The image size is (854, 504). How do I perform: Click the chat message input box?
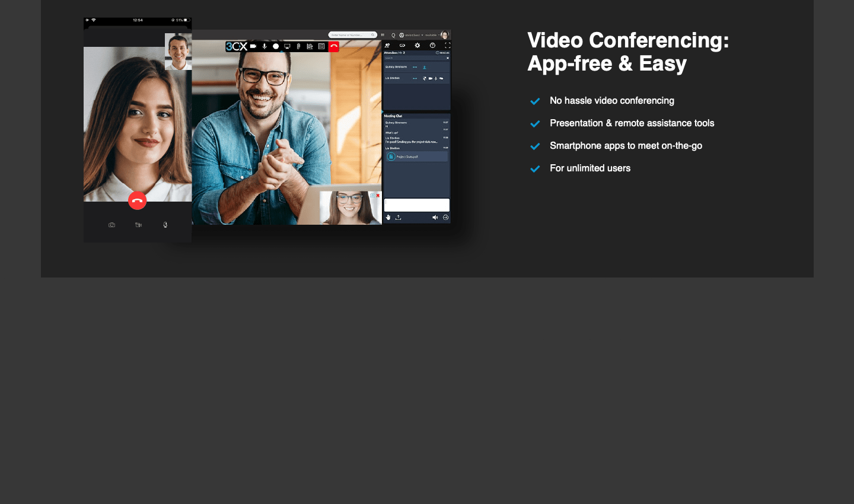(417, 205)
